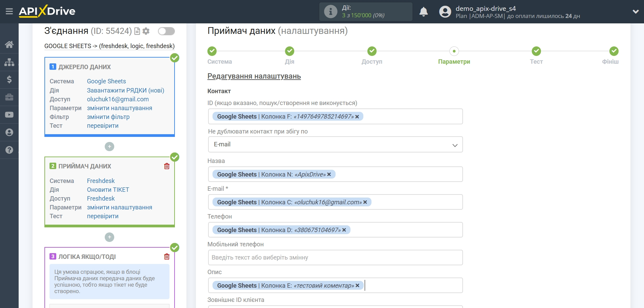Click receiver 'перевірити' test link
This screenshot has width=644, height=308.
[103, 216]
